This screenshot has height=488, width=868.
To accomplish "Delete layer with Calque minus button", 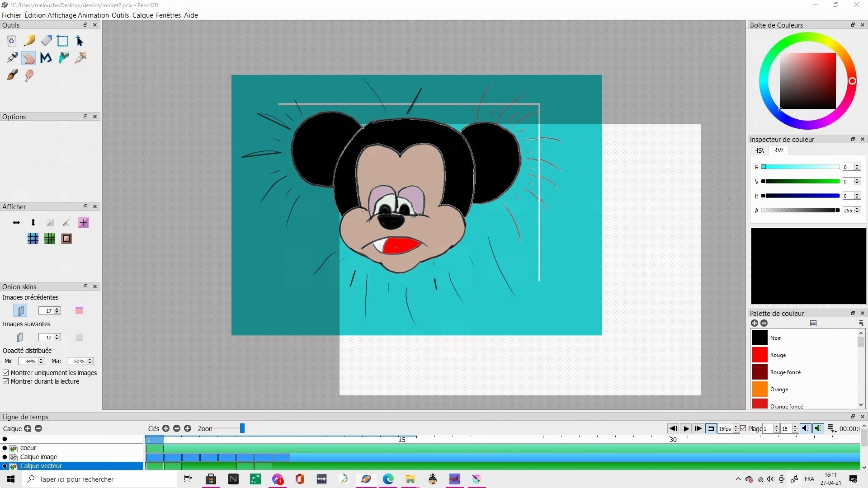I will pyautogui.click(x=38, y=428).
